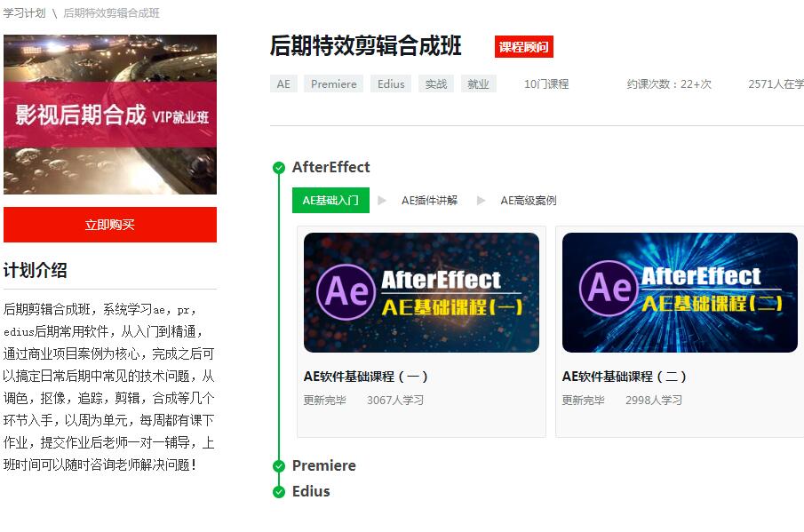Click the 后期特效剪辑合成班 page title
The image size is (804, 532).
[366, 45]
